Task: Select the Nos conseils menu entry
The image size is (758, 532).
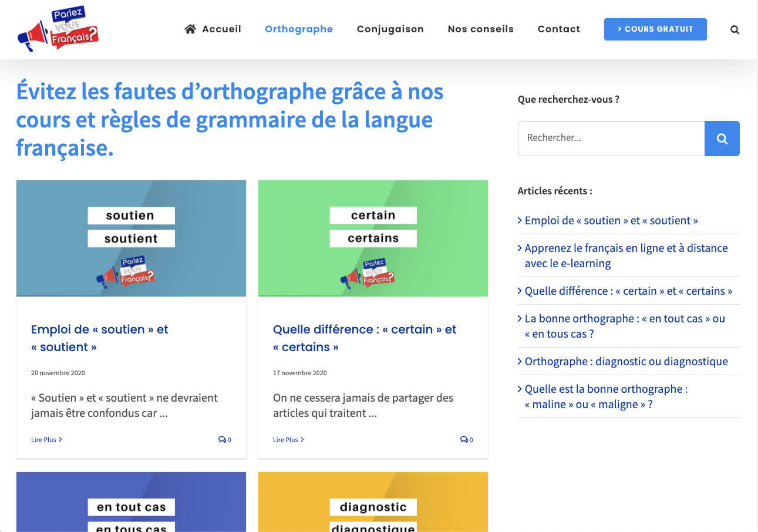Action: (480, 29)
